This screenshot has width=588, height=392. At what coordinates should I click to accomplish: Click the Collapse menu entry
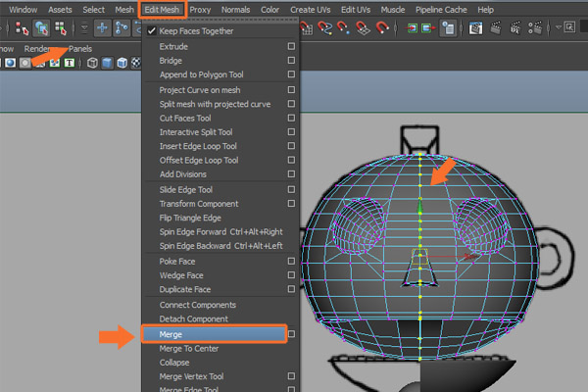(x=176, y=362)
